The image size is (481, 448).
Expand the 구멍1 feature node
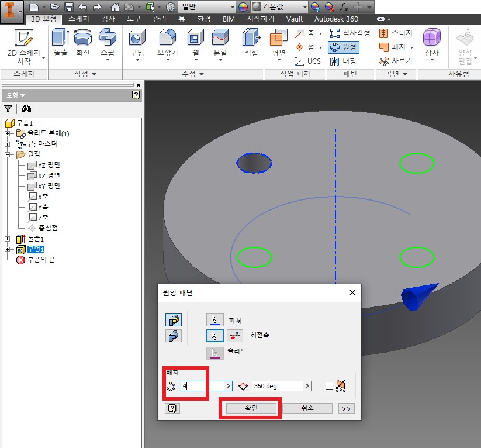click(x=8, y=249)
